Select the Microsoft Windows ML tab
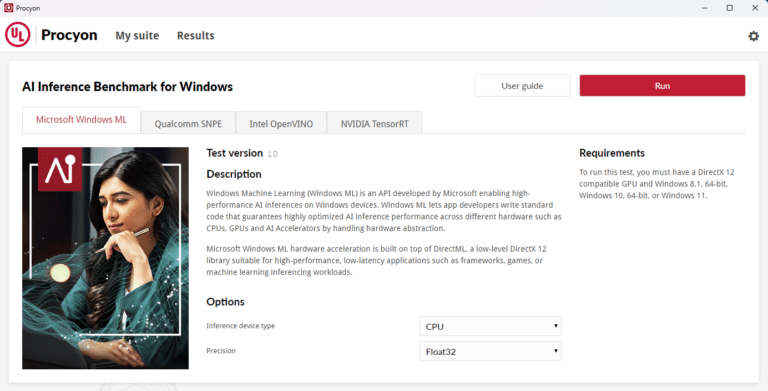This screenshot has height=391, width=768. pyautogui.click(x=81, y=120)
